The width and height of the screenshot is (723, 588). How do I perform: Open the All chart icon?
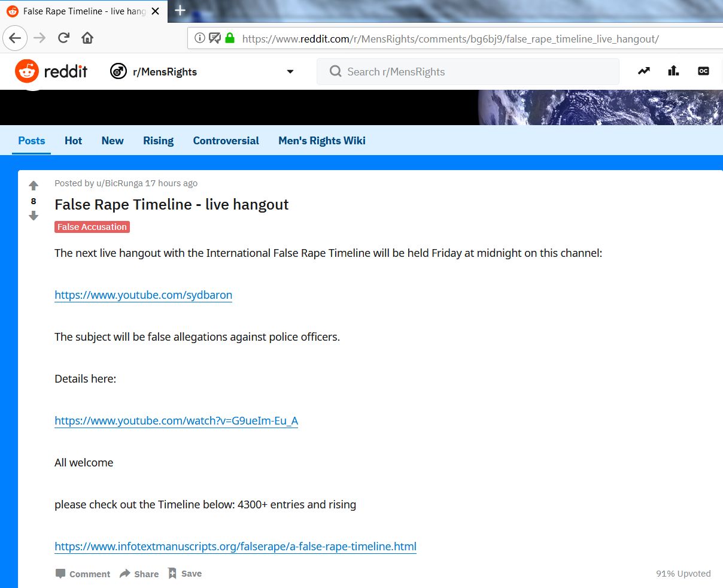point(673,71)
